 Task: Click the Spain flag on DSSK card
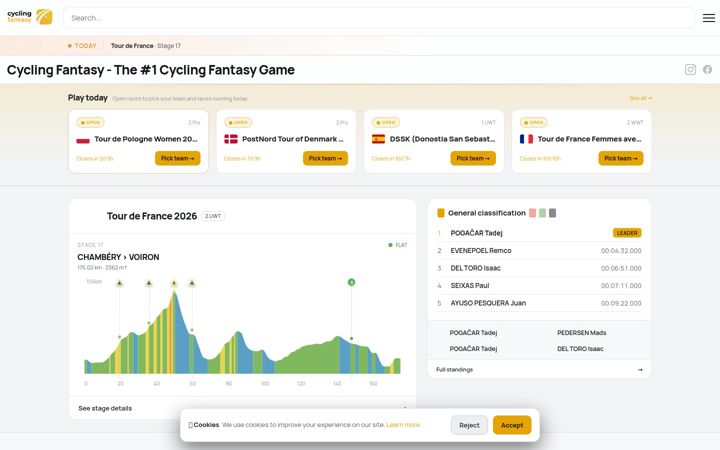click(378, 139)
